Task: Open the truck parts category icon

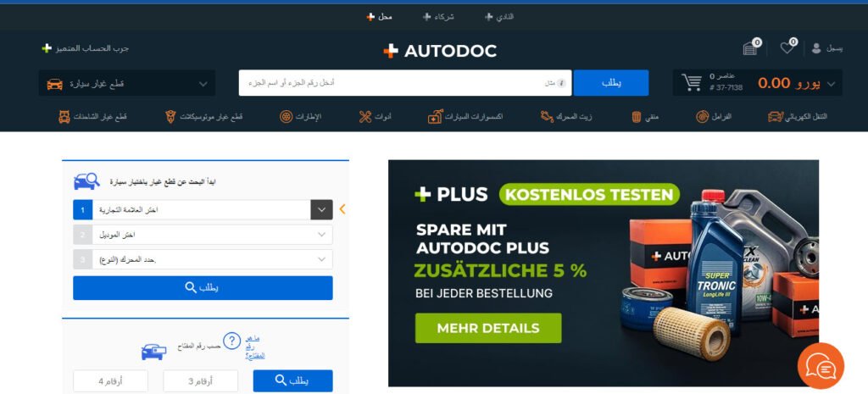Action: [64, 117]
